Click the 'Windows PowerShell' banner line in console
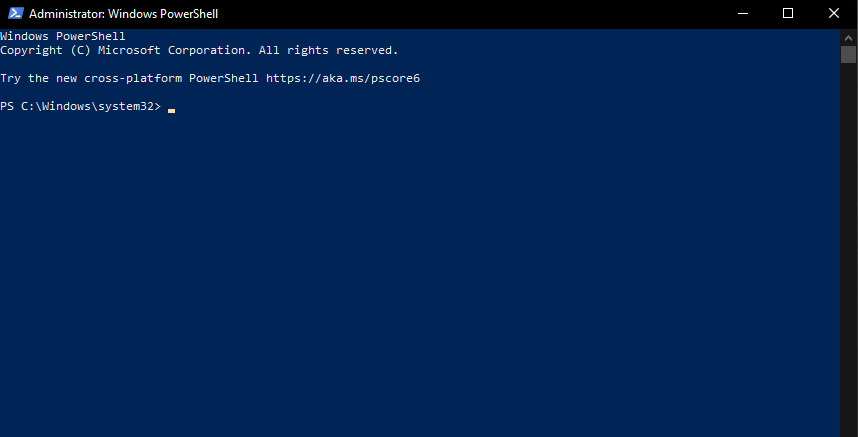 62,36
